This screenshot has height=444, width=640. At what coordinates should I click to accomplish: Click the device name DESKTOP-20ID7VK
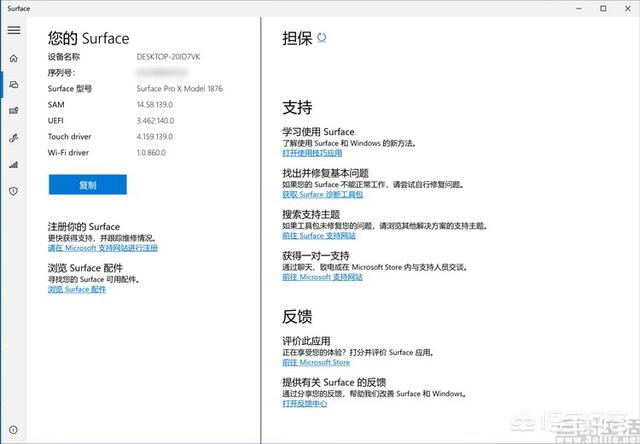(170, 57)
